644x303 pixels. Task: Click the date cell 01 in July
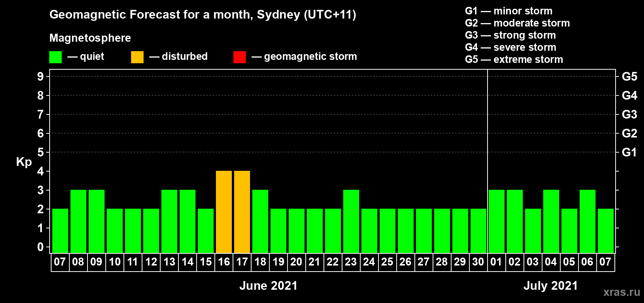(x=496, y=262)
